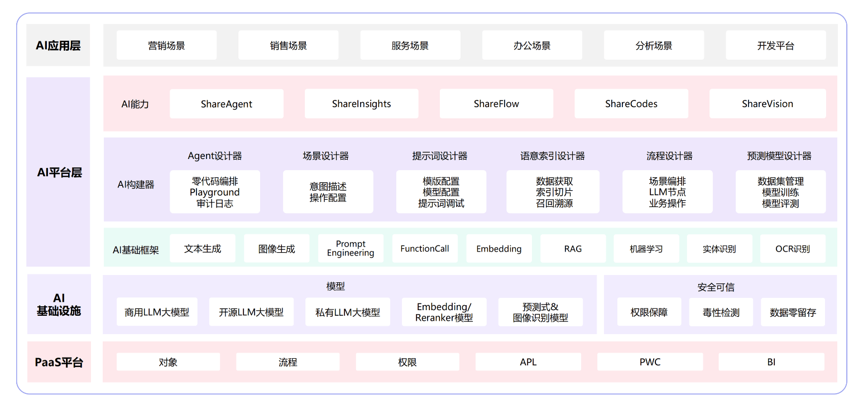The width and height of the screenshot is (868, 410).
Task: Click the OCR识别 box
Action: [x=792, y=249]
